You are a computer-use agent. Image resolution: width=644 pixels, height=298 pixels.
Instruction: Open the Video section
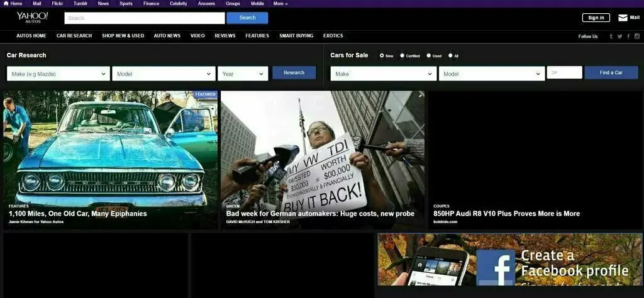(197, 36)
